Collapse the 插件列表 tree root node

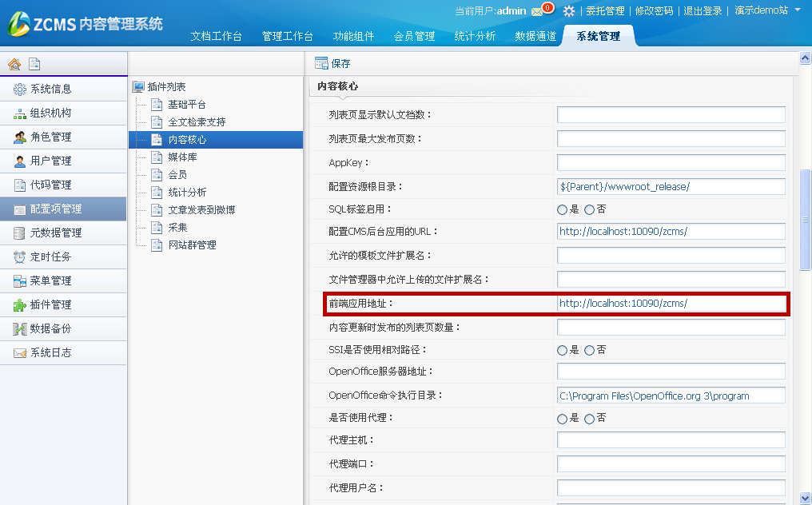(x=138, y=86)
